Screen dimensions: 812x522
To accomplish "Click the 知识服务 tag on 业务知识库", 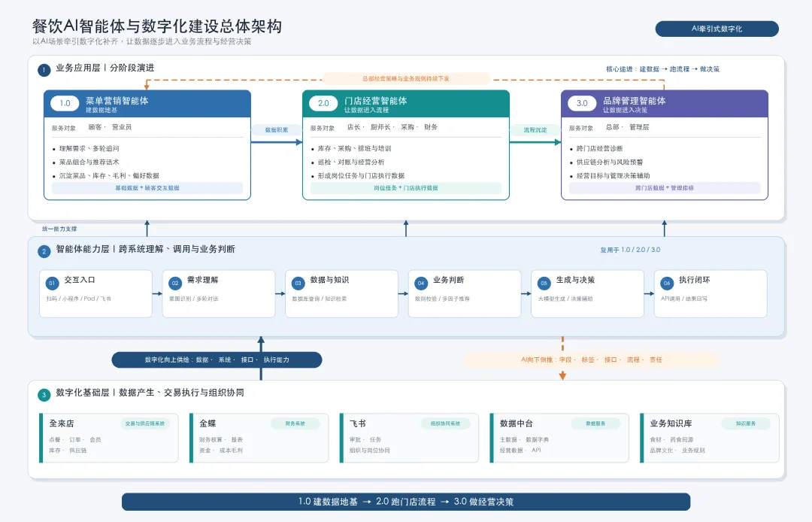I will point(746,423).
